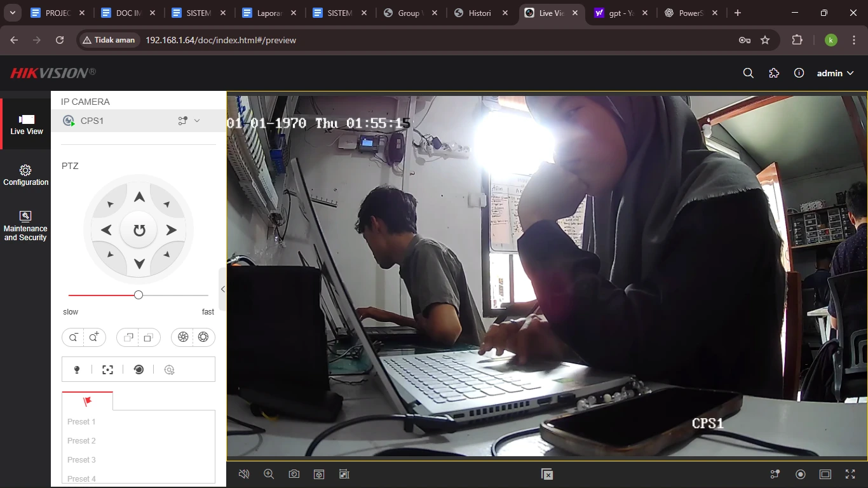Image resolution: width=868 pixels, height=488 pixels.
Task: Toggle the PTZ light icon
Action: click(77, 370)
